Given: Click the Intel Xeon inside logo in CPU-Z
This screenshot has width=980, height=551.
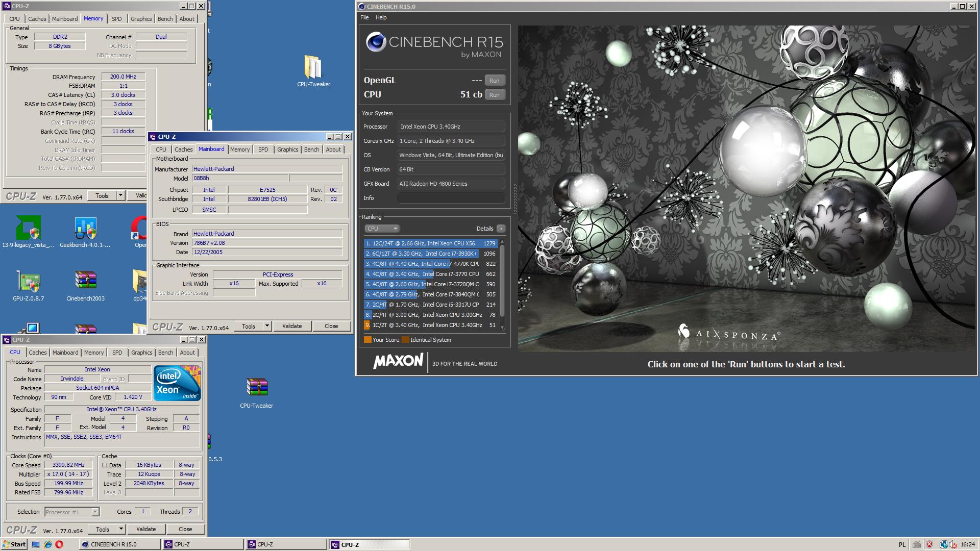Looking at the screenshot, I should (x=177, y=383).
